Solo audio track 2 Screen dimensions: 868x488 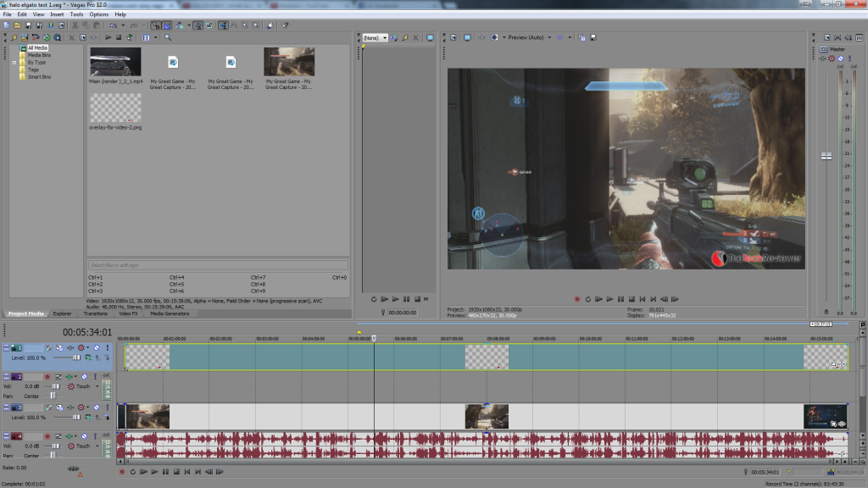[96, 377]
